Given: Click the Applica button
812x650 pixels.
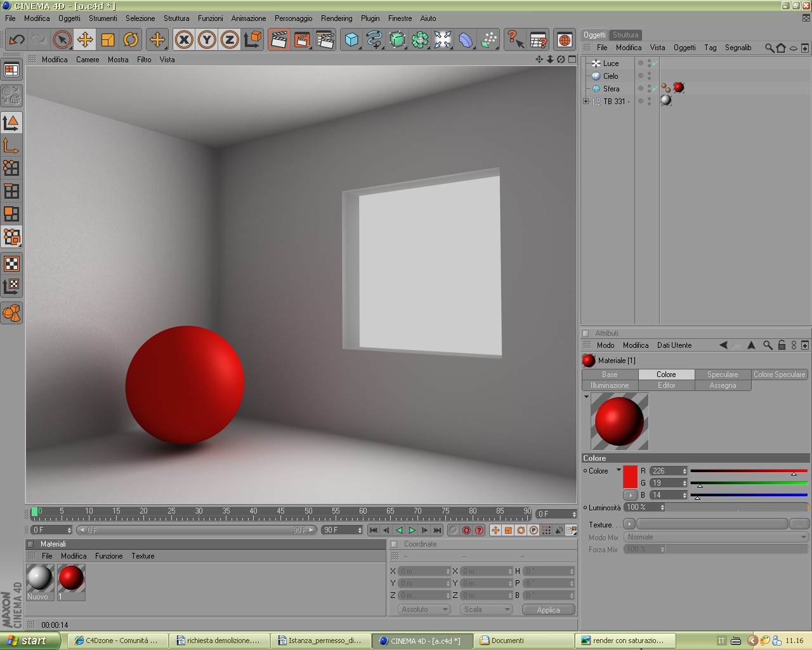Looking at the screenshot, I should click(x=548, y=609).
